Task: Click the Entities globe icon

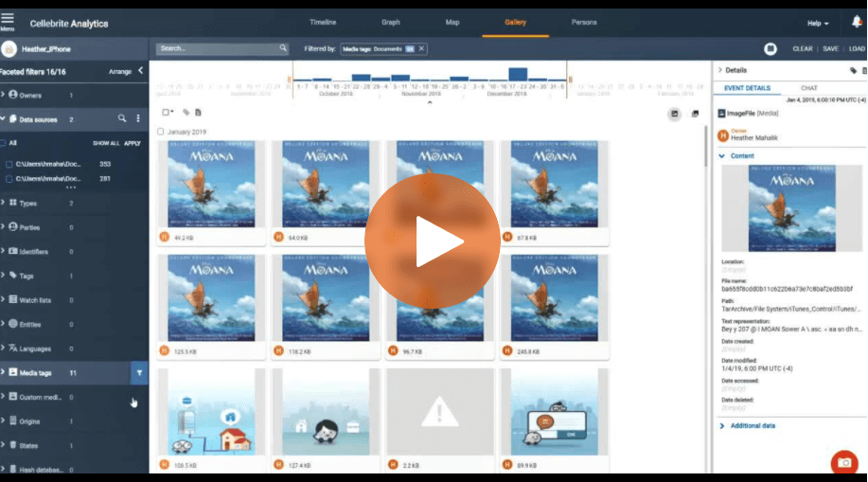Action: click(x=12, y=324)
